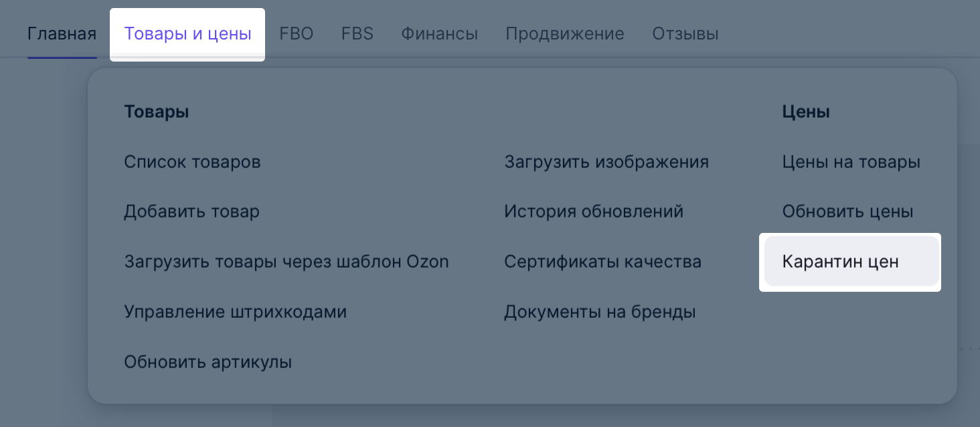Switch to the Отзывы tab
980x427 pixels.
pyautogui.click(x=685, y=33)
